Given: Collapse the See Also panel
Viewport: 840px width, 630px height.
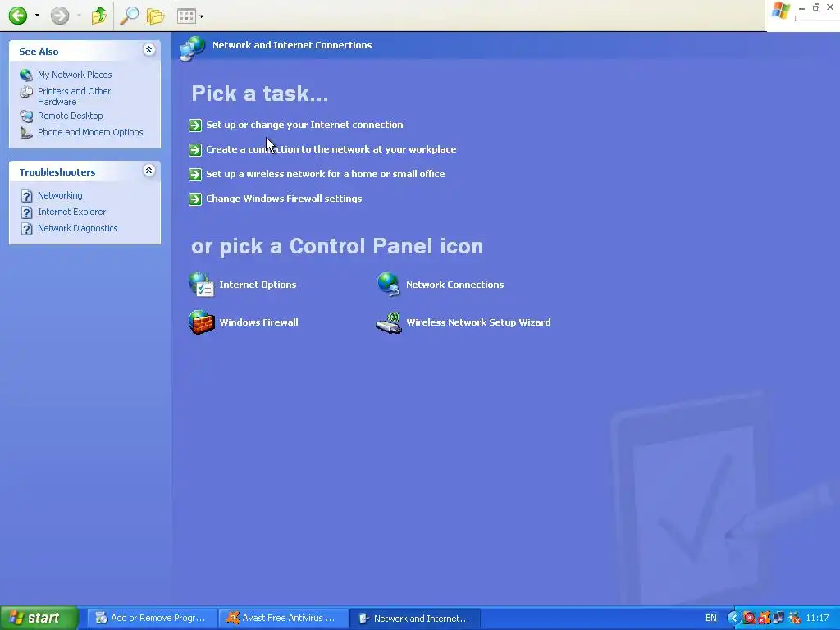Looking at the screenshot, I should (149, 50).
